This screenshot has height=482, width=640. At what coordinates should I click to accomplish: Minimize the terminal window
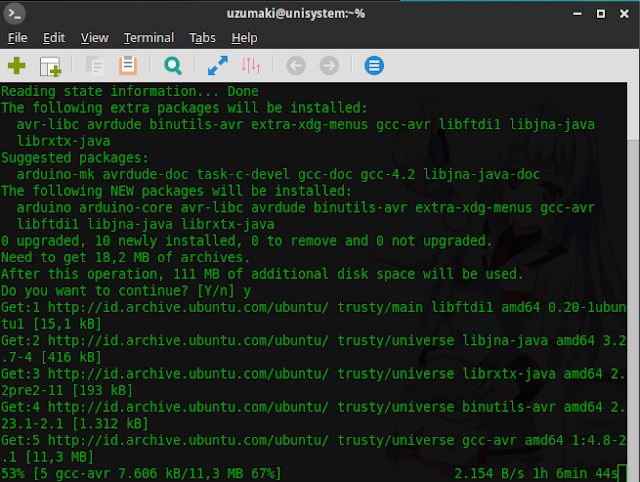click(x=577, y=14)
